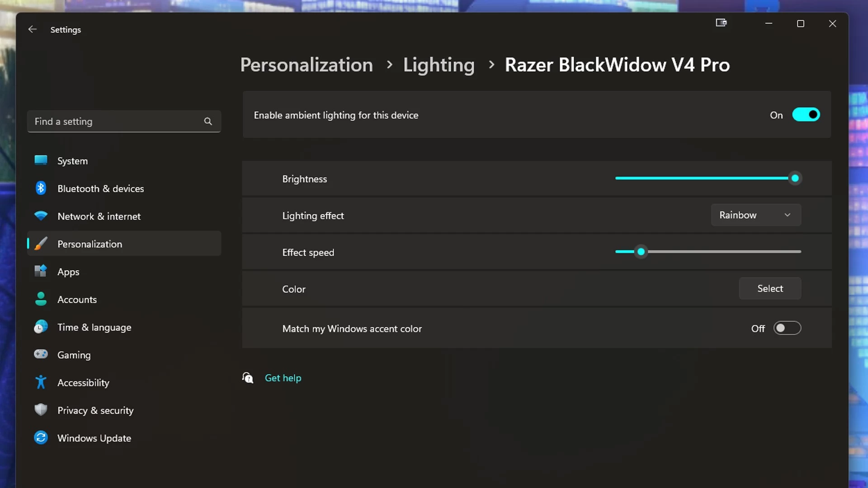The width and height of the screenshot is (868, 488).
Task: Click the Network & internet wifi icon
Action: pyautogui.click(x=41, y=216)
